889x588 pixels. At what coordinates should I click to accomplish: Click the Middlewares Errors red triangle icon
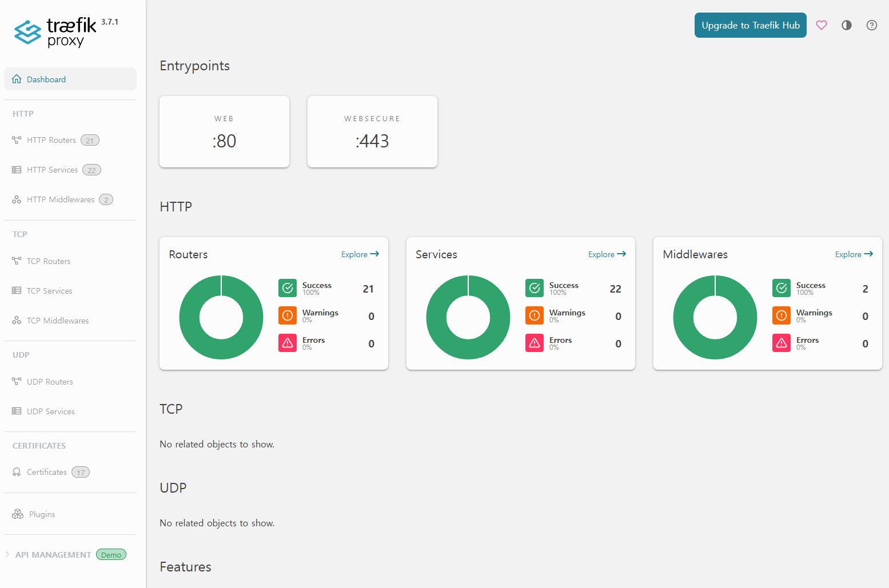click(782, 343)
